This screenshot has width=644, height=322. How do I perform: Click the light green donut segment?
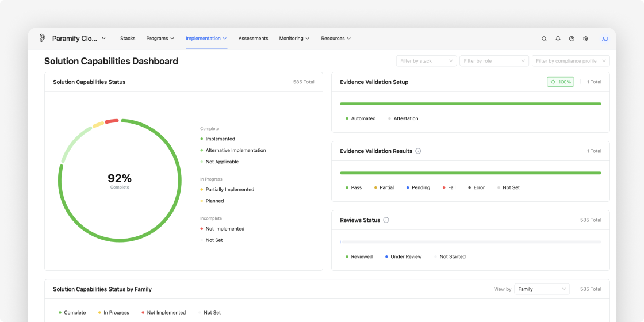(x=76, y=144)
